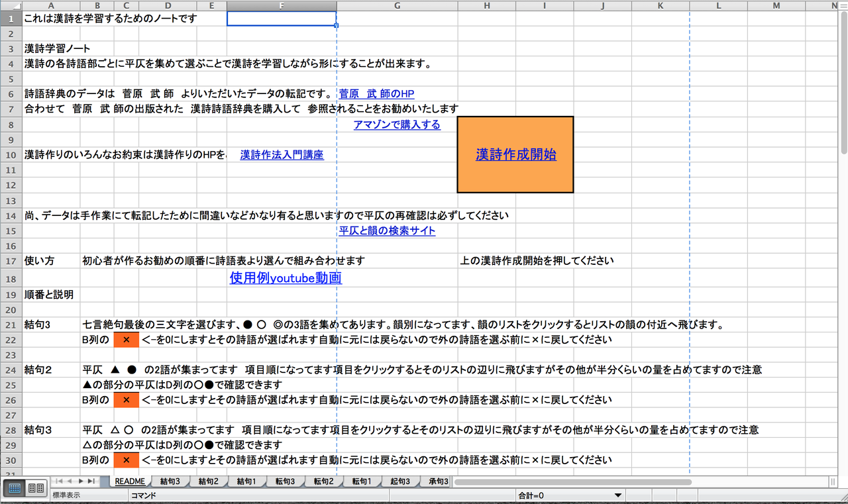The width and height of the screenshot is (848, 504).
Task: Click the 使い方 cell in row 17
Action: coord(39,260)
